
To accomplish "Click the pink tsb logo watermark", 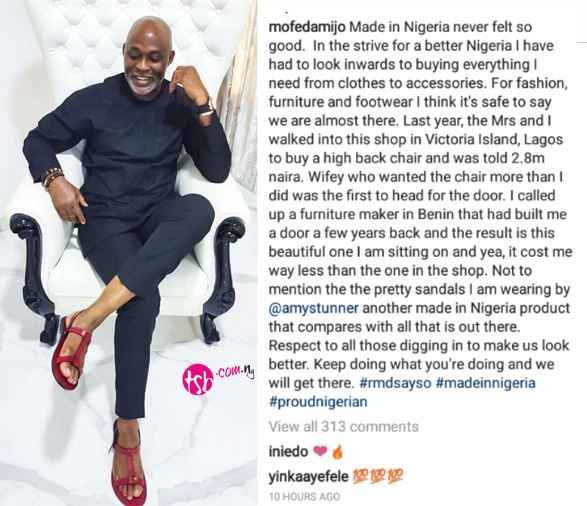I will 198,380.
